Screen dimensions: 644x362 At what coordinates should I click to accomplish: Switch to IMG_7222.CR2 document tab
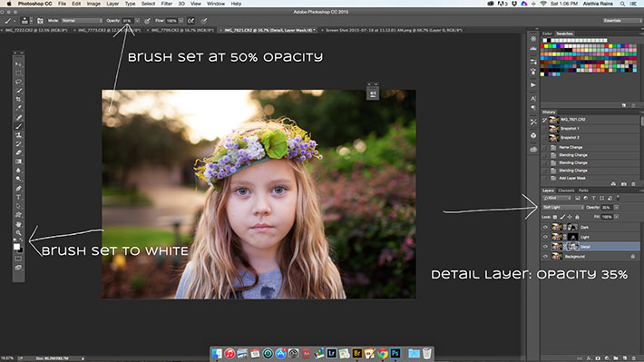(x=35, y=30)
